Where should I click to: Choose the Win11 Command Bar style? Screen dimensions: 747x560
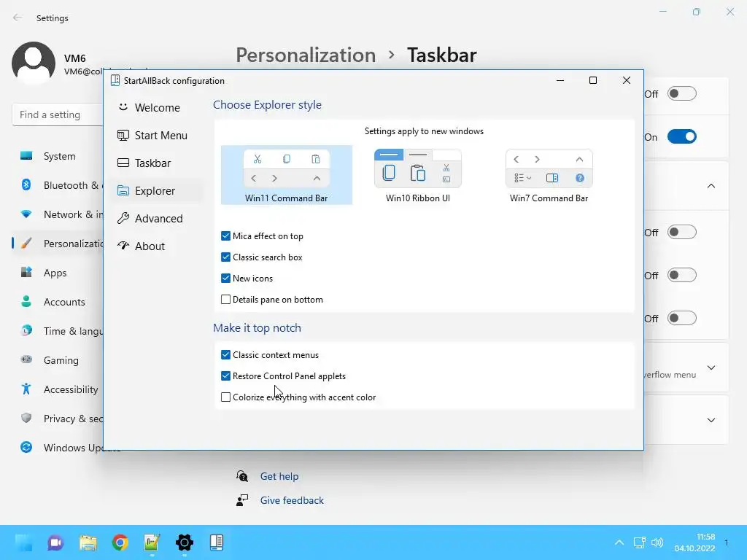point(286,175)
